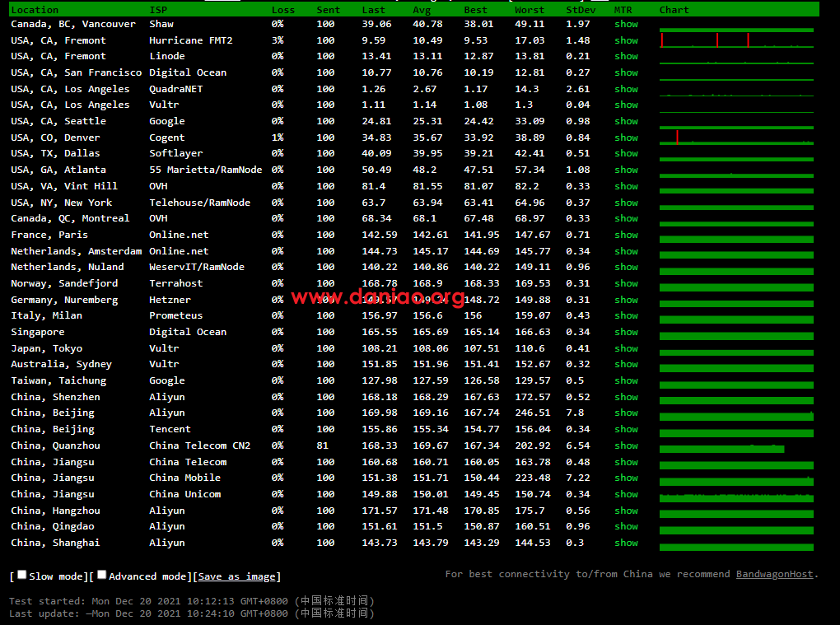The height and width of the screenshot is (625, 840).
Task: Select the China Telecom CN2 ISP cell
Action: point(200,446)
